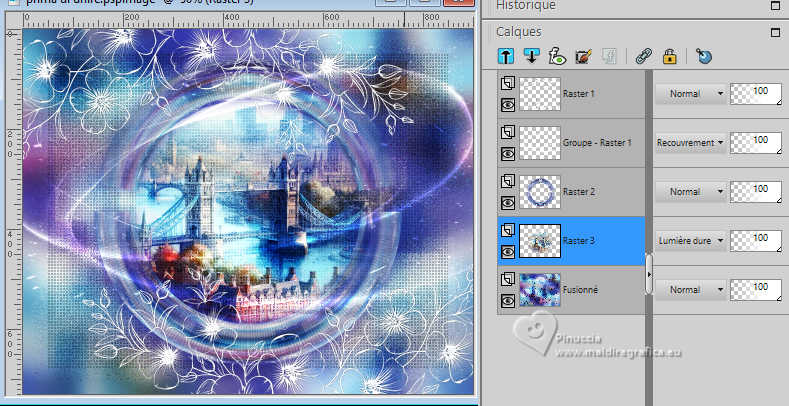The image size is (789, 406).
Task: Select the layer named Raster 1
Action: coord(579,94)
